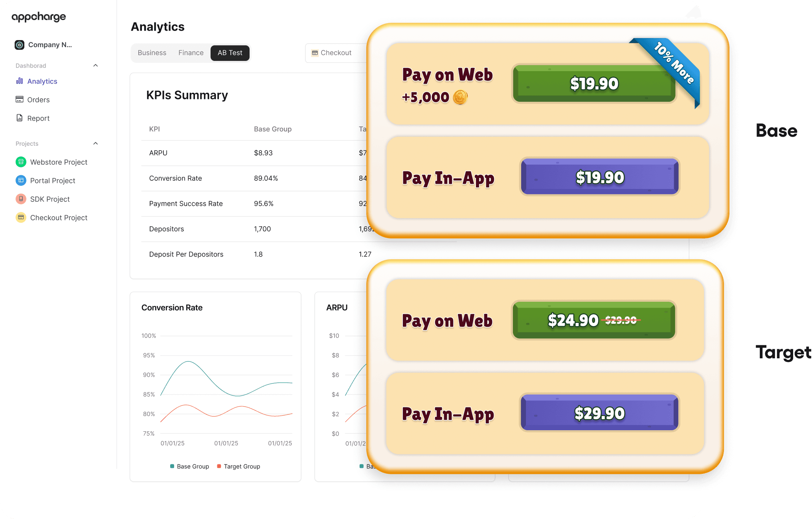Click the Analytics bar chart icon
Viewport: 812px width, 519px height.
coord(19,81)
